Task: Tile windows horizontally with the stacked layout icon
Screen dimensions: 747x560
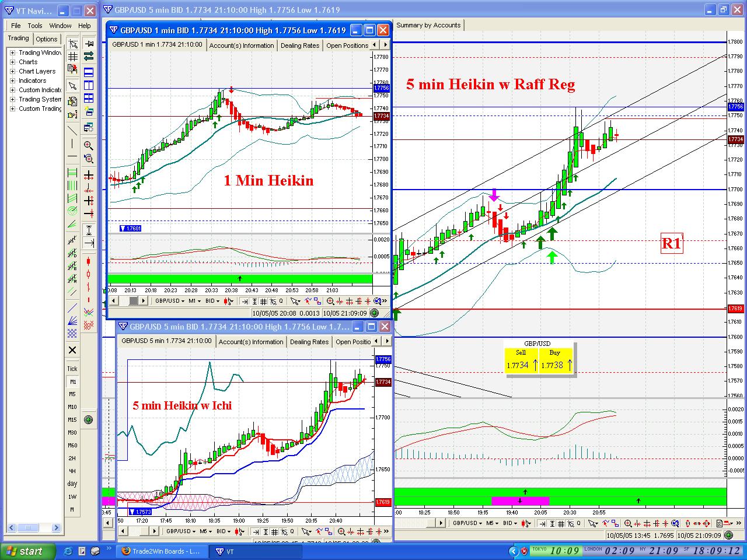Action: pyautogui.click(x=89, y=72)
